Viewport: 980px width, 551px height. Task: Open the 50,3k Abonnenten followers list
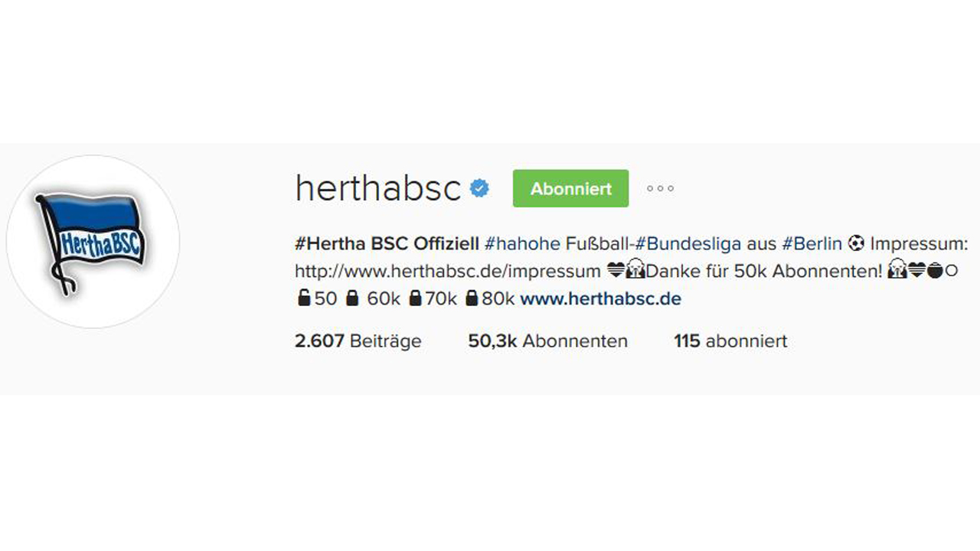[547, 341]
